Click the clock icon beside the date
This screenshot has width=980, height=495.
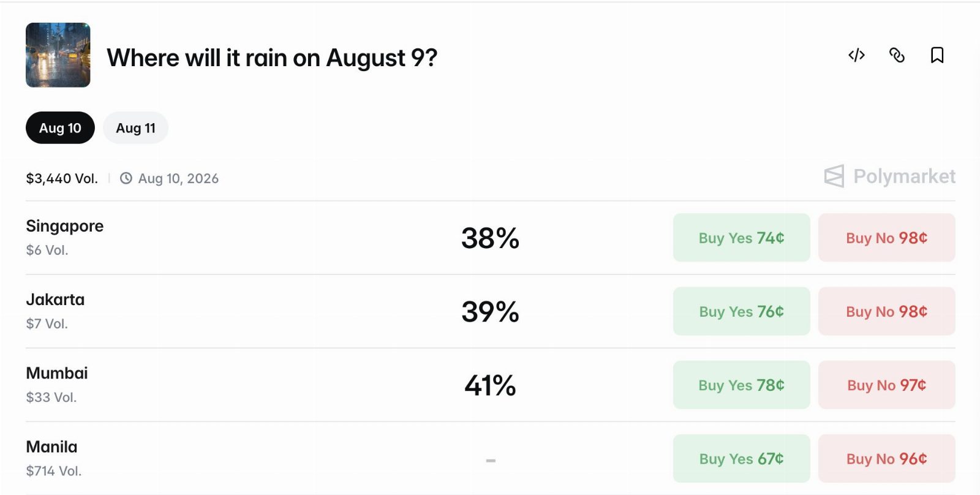126,178
